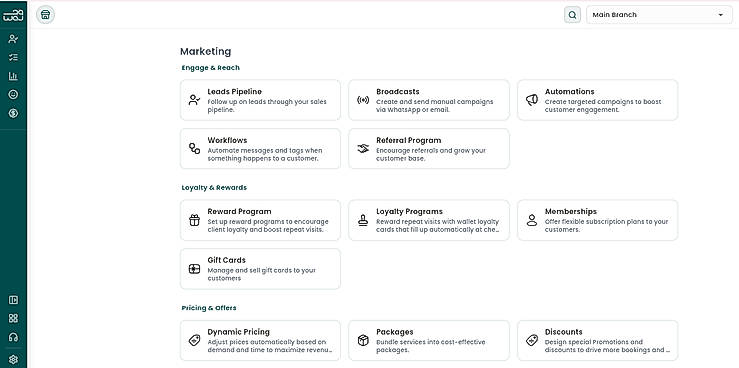
Task: Open the bar chart reports sidebar icon
Action: point(13,76)
